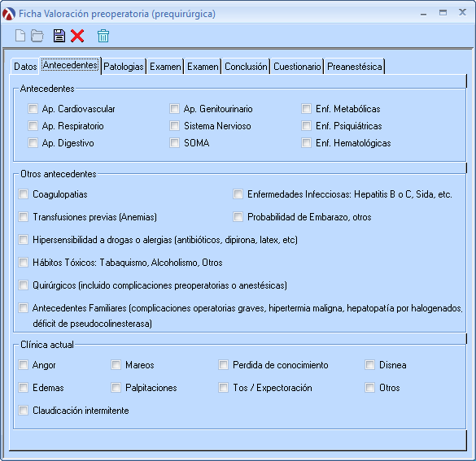Click the trash can delete icon

[103, 36]
